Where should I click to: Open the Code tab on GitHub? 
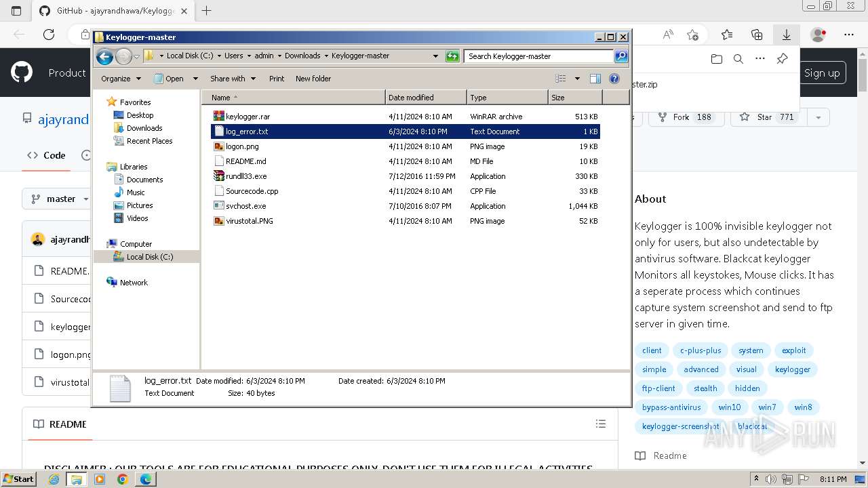[x=46, y=155]
